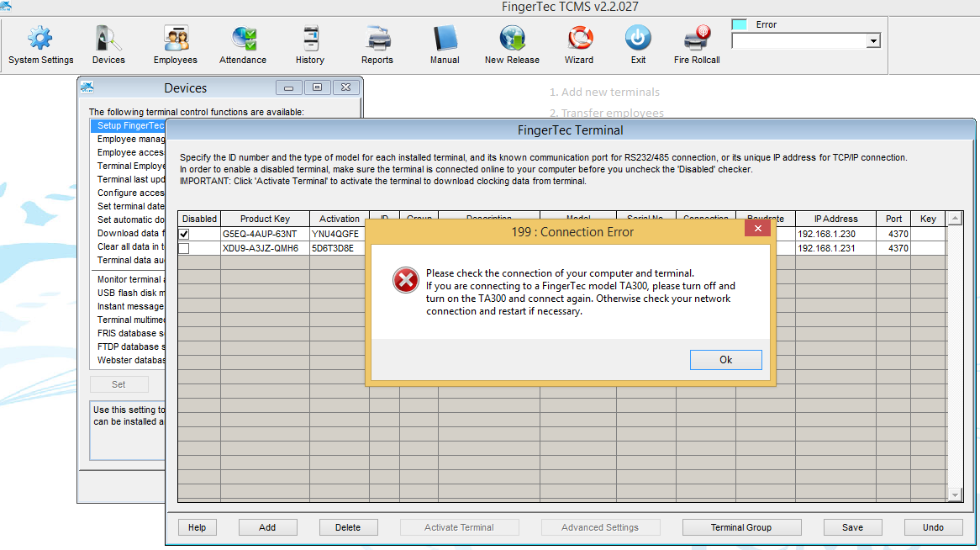Click the Exit power icon
The height and width of the screenshot is (550, 980).
click(x=638, y=45)
